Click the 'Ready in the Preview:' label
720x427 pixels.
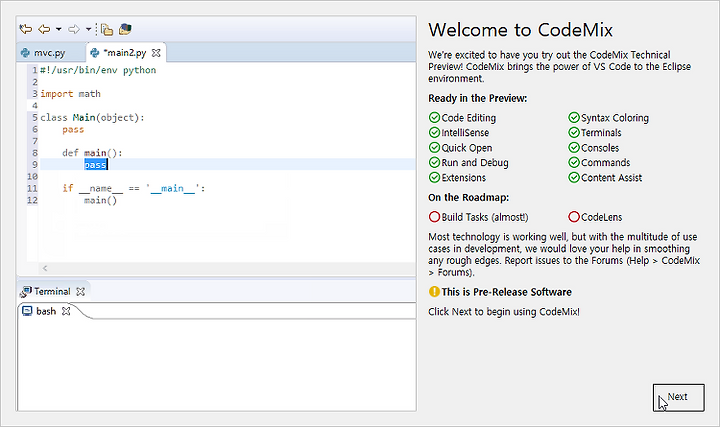tap(478, 99)
